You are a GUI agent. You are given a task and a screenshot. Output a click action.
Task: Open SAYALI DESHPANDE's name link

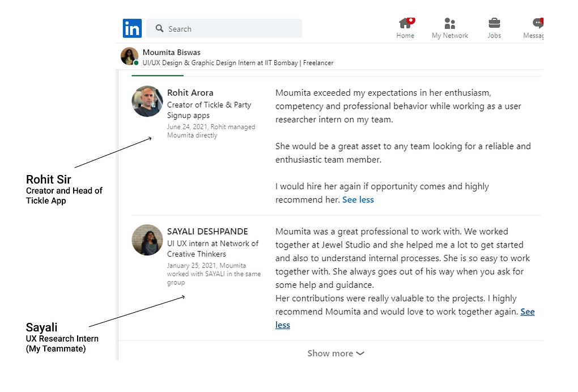click(x=207, y=231)
